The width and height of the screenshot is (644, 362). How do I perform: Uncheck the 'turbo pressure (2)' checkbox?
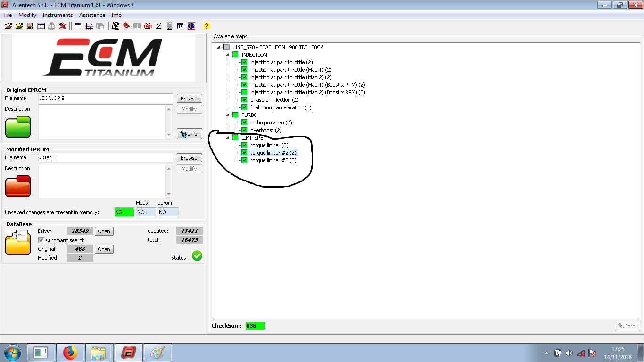pyautogui.click(x=244, y=123)
